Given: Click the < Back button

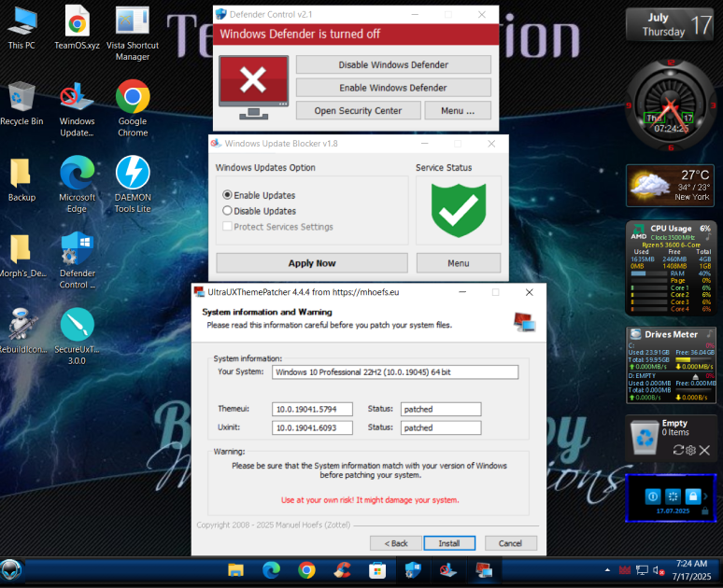Looking at the screenshot, I should pyautogui.click(x=396, y=543).
